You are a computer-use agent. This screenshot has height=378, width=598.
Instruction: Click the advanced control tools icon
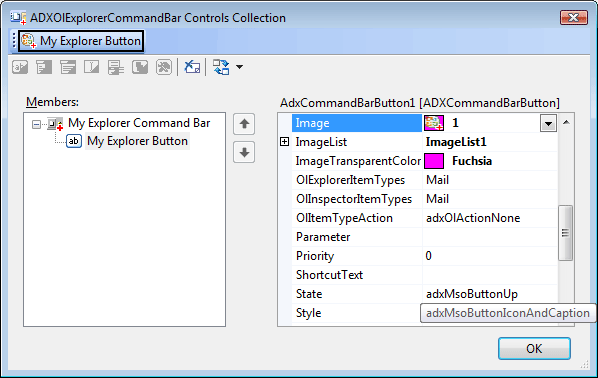click(164, 68)
